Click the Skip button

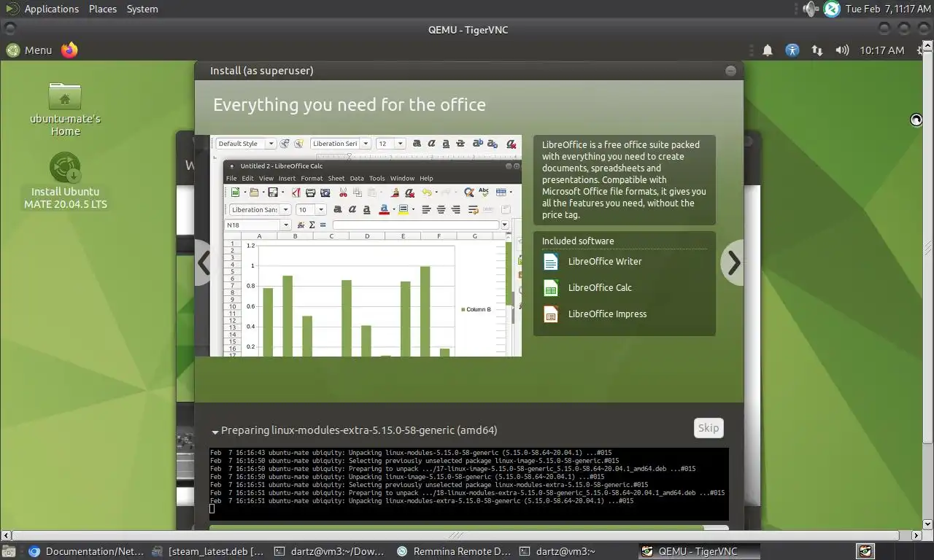click(709, 428)
